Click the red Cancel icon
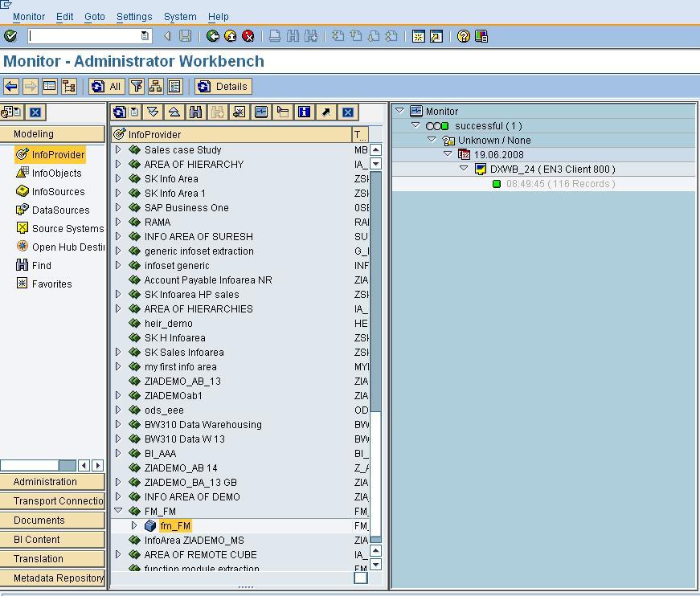700x596 pixels. point(248,36)
